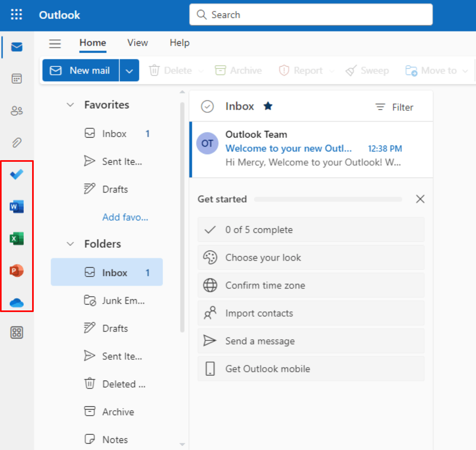The height and width of the screenshot is (450, 476).
Task: Open the People app icon
Action: (16, 111)
